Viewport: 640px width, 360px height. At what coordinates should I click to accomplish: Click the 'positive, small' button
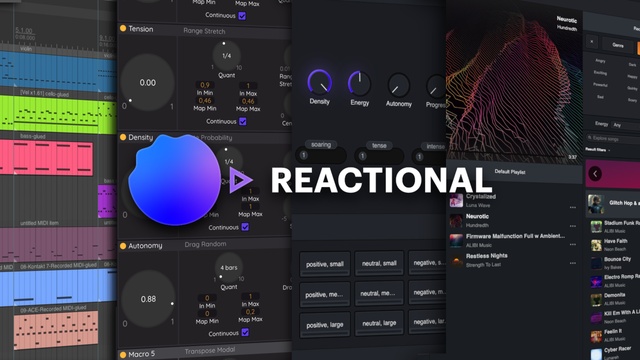(x=325, y=264)
